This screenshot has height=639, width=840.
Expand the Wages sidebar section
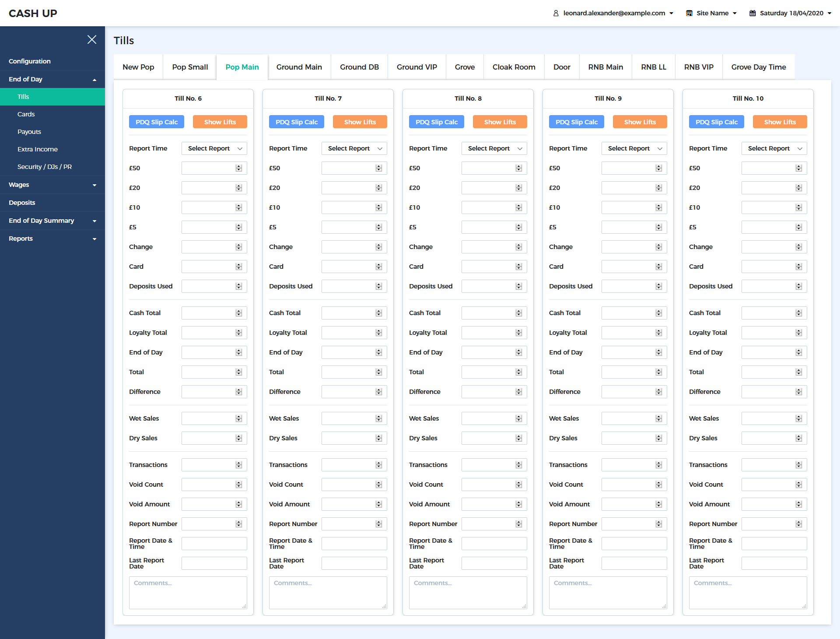coord(52,185)
